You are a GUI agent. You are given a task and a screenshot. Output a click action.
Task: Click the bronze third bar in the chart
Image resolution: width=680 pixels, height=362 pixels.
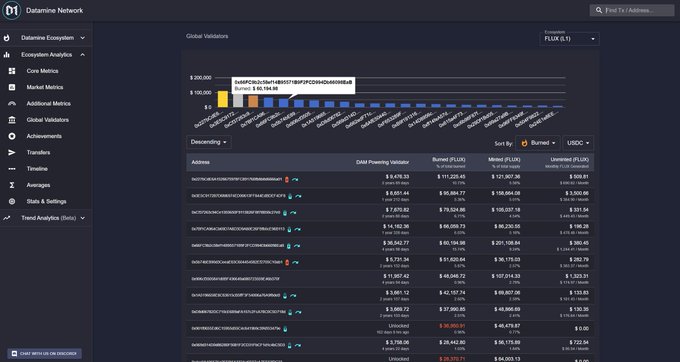(253, 101)
